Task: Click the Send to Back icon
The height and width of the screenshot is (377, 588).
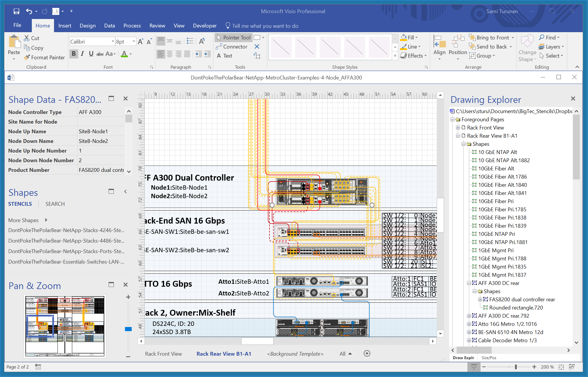Action: (472, 46)
